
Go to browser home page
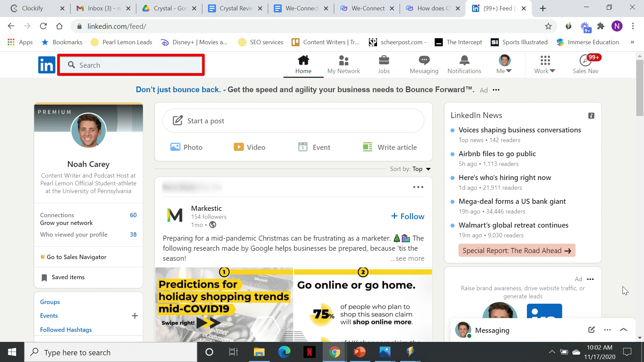coord(59,26)
